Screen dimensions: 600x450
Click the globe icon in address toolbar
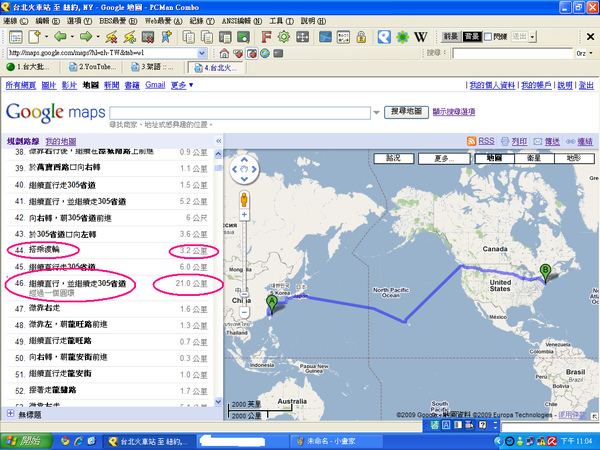265,53
